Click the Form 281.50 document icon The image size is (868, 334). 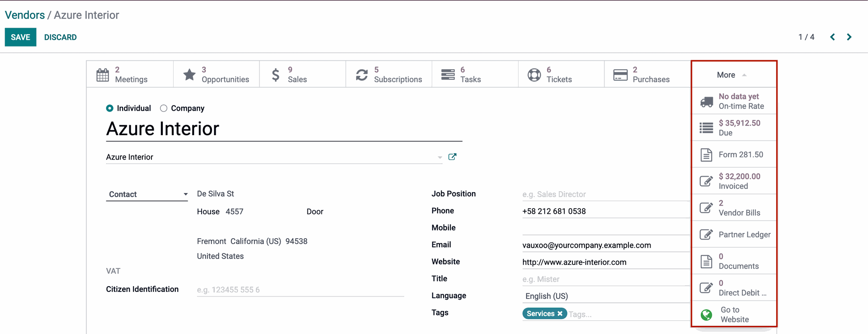point(707,155)
